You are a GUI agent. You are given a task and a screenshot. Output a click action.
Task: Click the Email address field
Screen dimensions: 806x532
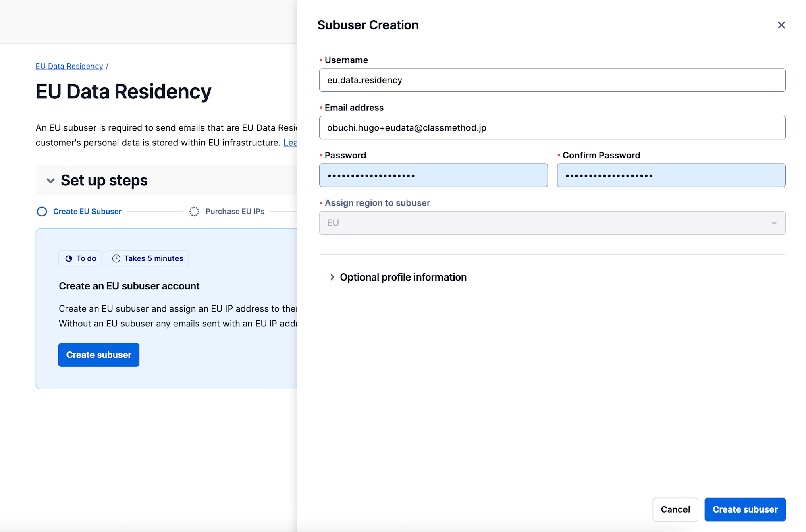(552, 128)
